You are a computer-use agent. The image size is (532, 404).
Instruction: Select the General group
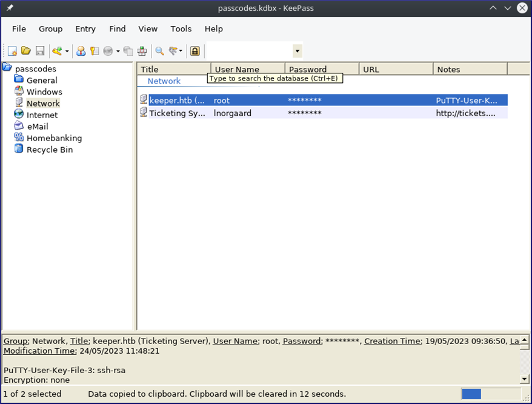coord(42,81)
